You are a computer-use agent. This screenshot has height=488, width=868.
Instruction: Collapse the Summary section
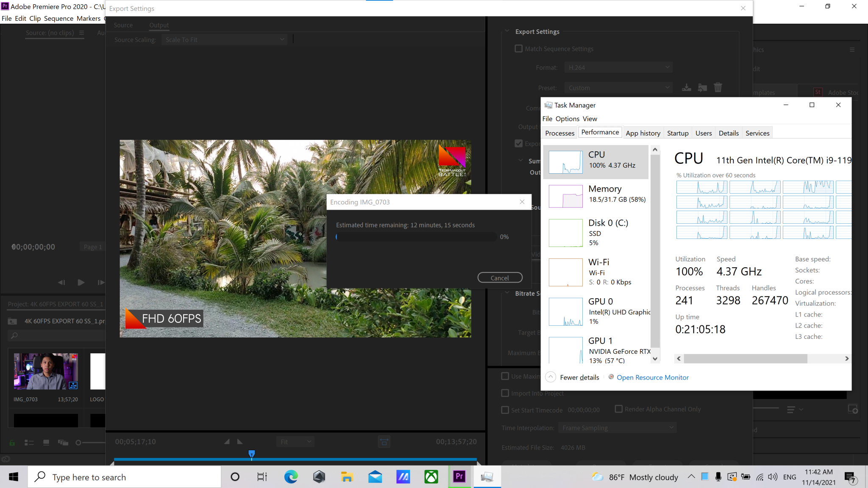[520, 161]
